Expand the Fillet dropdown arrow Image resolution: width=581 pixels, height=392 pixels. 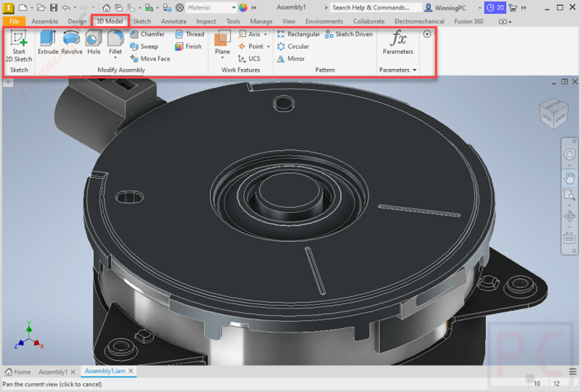115,58
